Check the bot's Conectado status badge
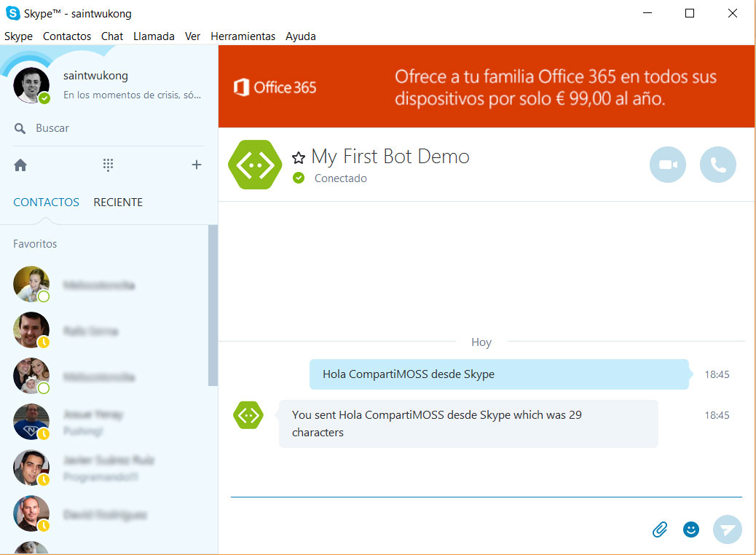The height and width of the screenshot is (555, 756). (299, 178)
